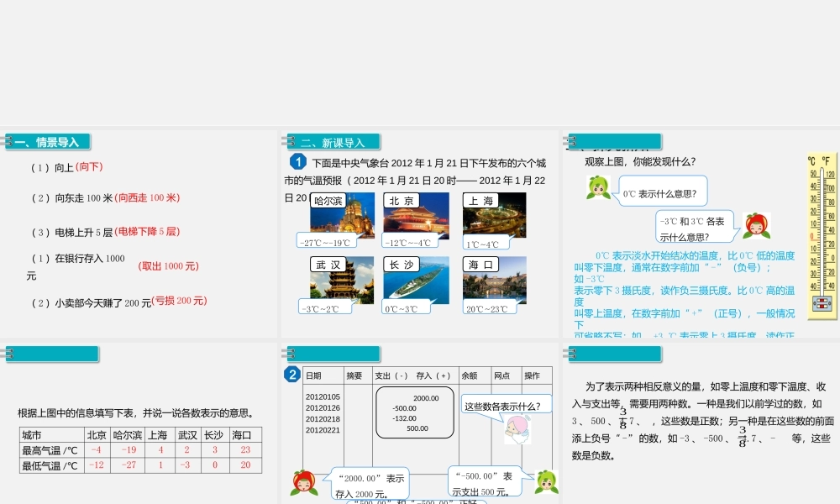Image resolution: width=840 pixels, height=504 pixels.
Task: Select the 上海 night skyline photo
Action: 495,217
